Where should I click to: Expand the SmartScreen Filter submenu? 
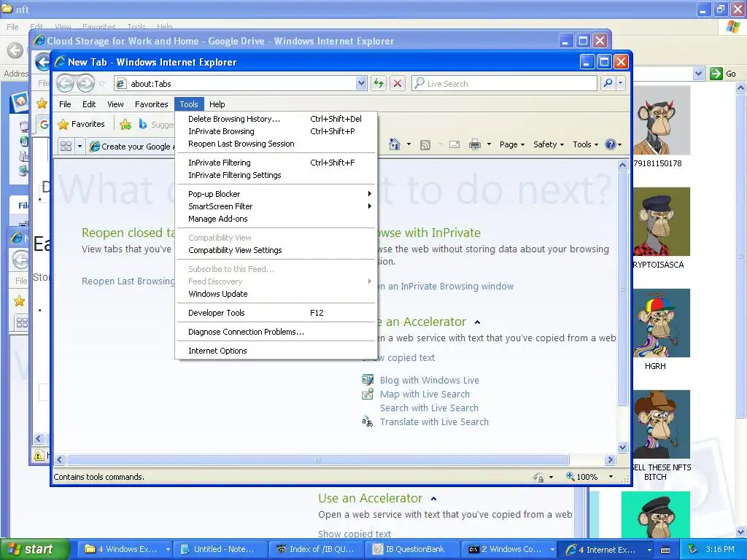pyautogui.click(x=276, y=206)
